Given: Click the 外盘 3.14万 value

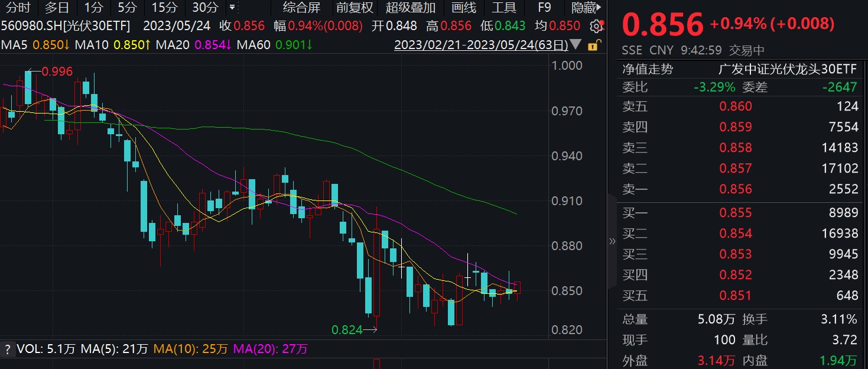Looking at the screenshot, I should coord(716,360).
